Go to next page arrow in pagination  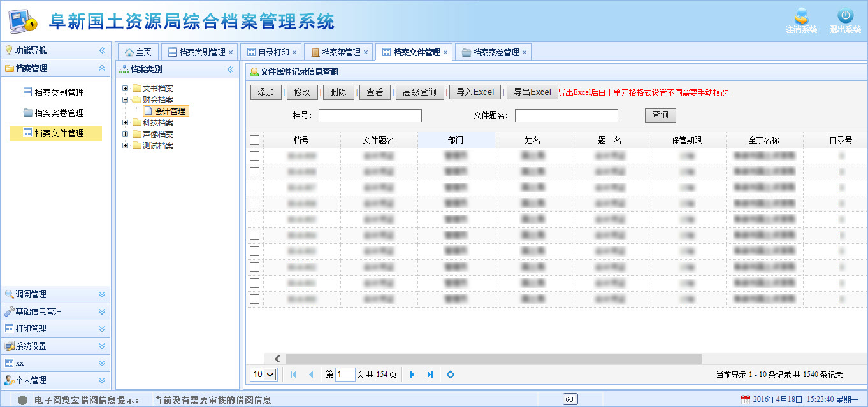tap(412, 375)
